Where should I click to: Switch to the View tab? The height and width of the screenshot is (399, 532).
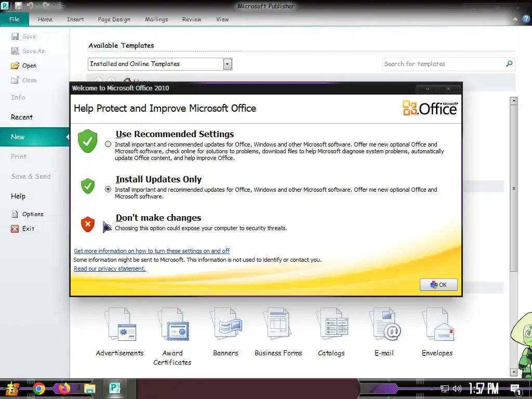pyautogui.click(x=222, y=19)
